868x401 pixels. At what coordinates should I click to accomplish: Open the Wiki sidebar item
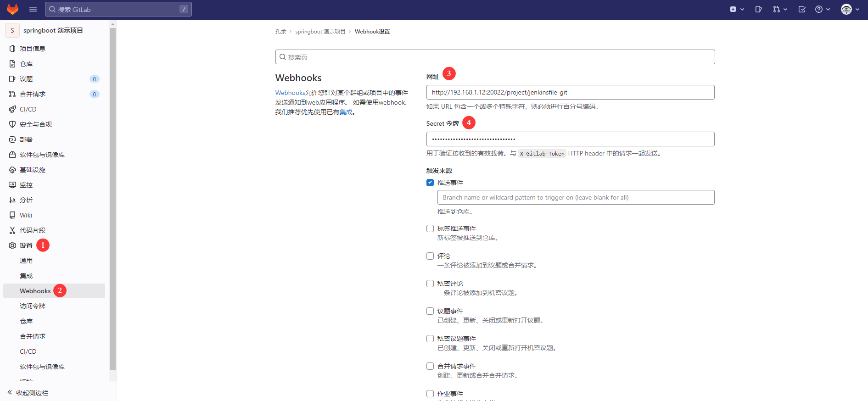pos(26,215)
